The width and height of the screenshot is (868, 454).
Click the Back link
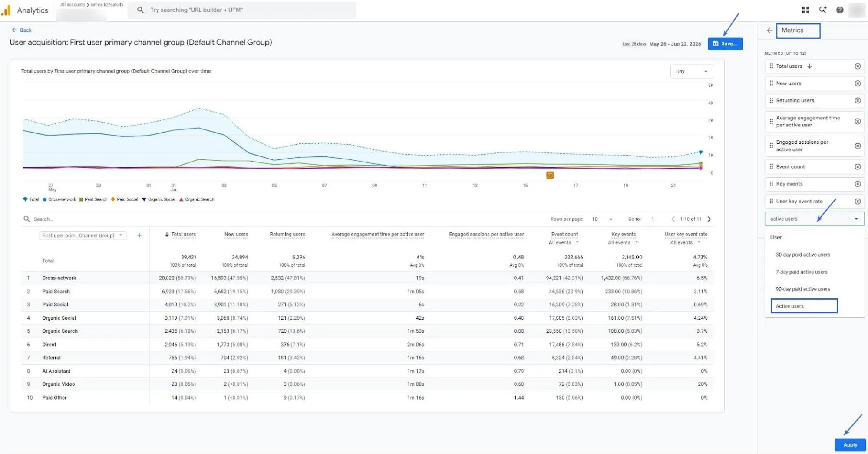(22, 30)
